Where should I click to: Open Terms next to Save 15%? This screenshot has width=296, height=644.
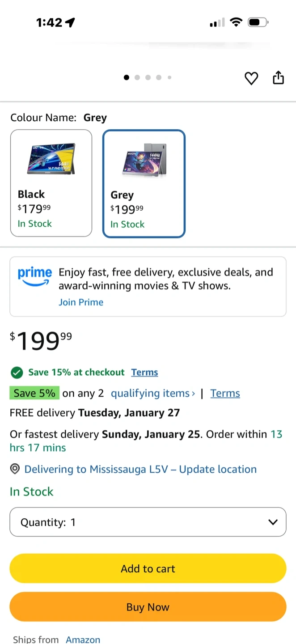click(144, 373)
